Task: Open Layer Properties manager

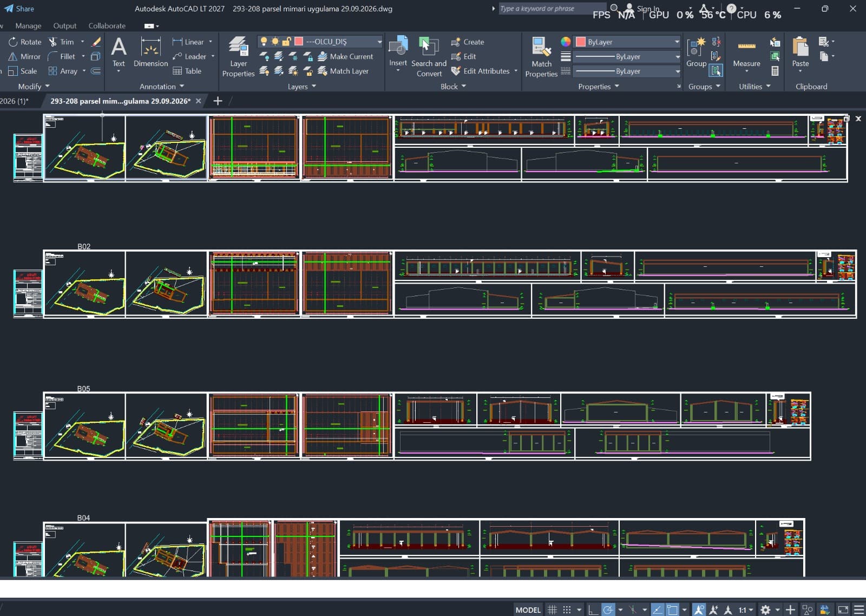Action: 238,57
